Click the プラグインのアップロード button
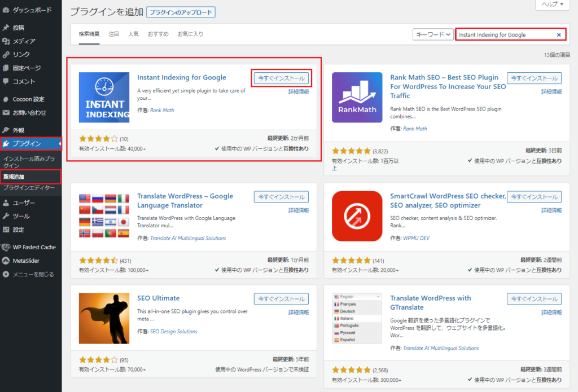Image resolution: width=578 pixels, height=392 pixels. click(x=181, y=12)
